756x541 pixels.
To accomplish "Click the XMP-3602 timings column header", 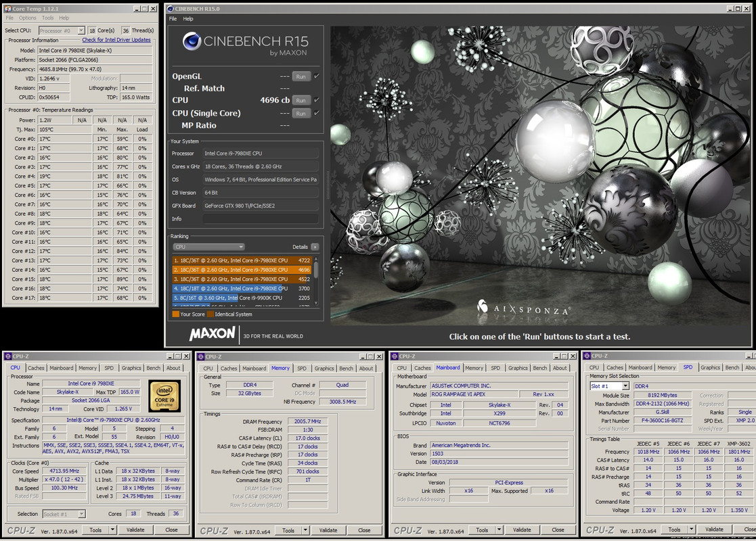I will [x=738, y=444].
